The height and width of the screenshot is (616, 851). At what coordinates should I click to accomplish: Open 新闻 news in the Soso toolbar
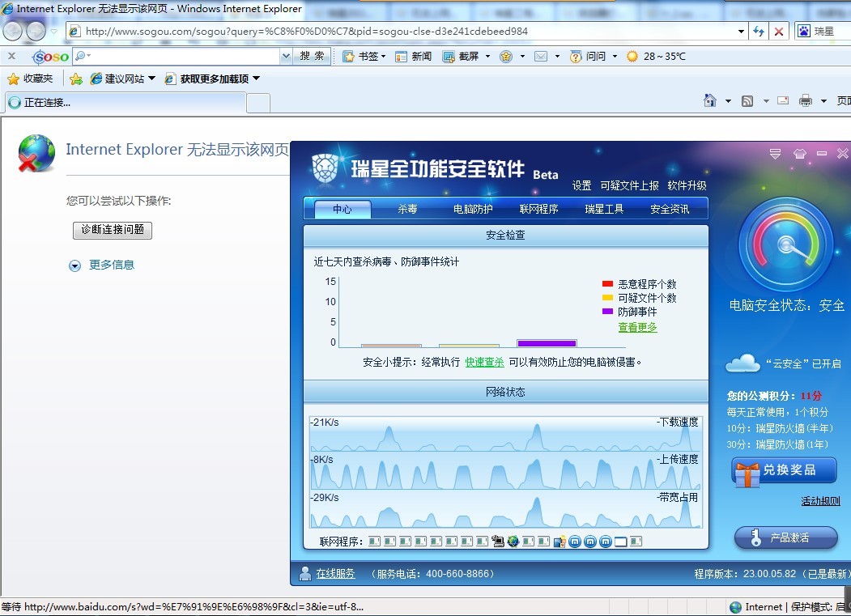tap(414, 57)
